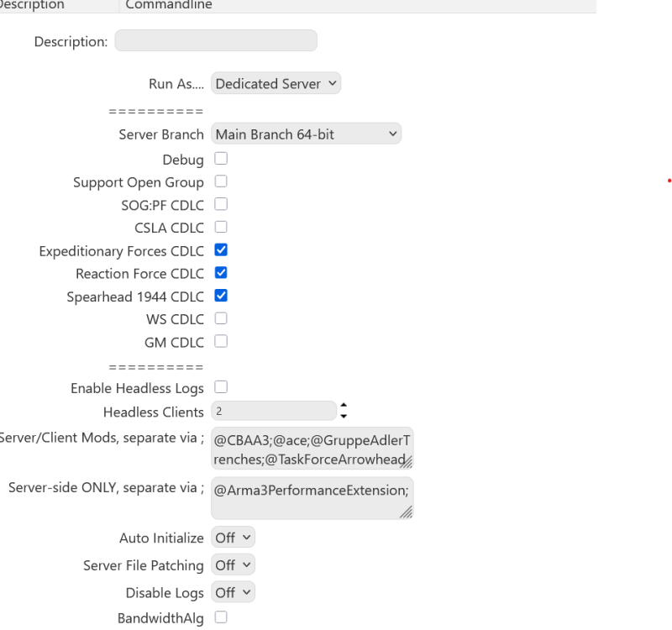Open the Server File Patching dropdown

(233, 564)
